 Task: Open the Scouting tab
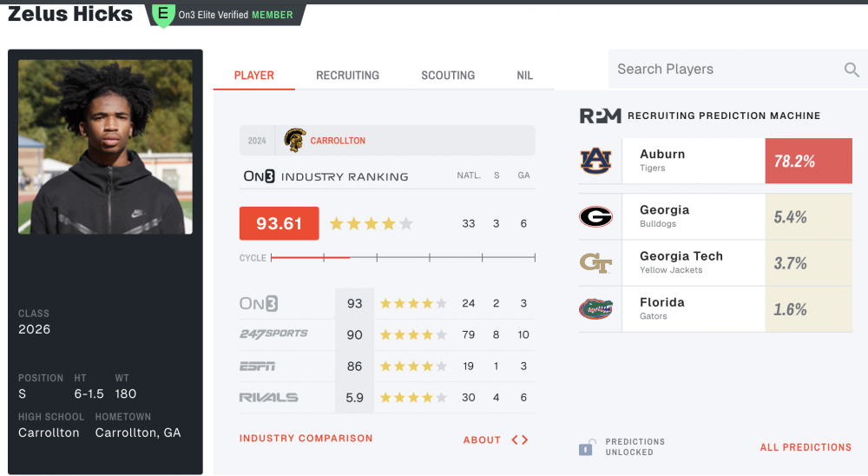coord(448,76)
